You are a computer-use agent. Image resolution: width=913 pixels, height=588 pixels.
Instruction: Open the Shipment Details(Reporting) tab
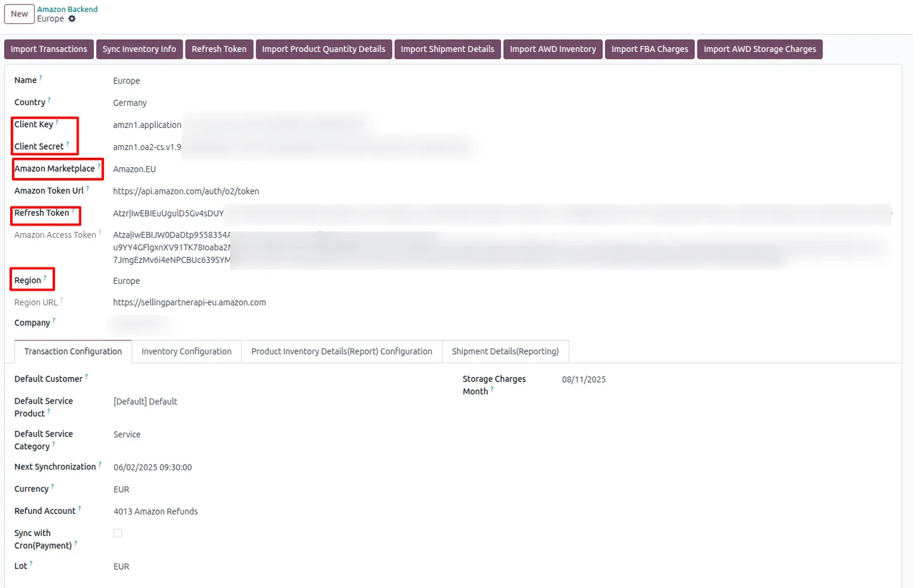(x=505, y=352)
